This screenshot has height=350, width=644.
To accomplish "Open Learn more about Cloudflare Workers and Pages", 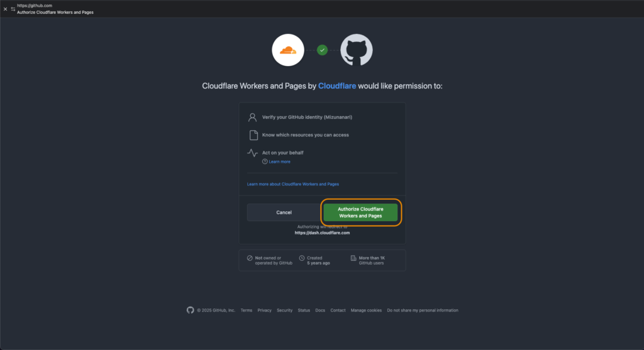I will [293, 184].
